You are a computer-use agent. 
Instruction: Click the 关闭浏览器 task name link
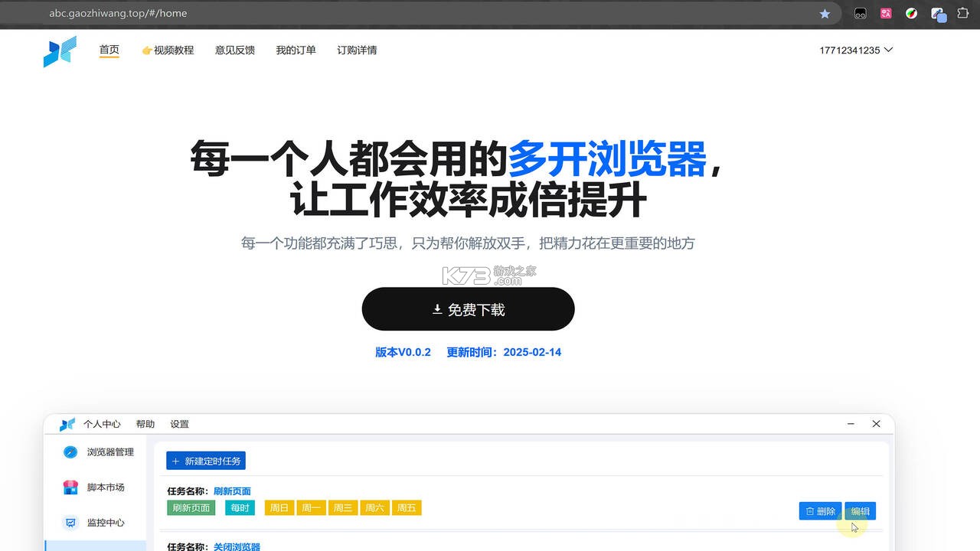(237, 546)
